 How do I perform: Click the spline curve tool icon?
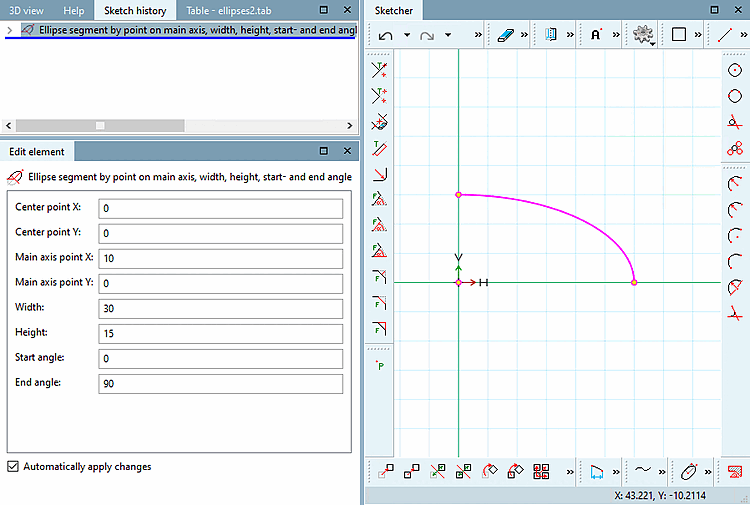[x=644, y=470]
